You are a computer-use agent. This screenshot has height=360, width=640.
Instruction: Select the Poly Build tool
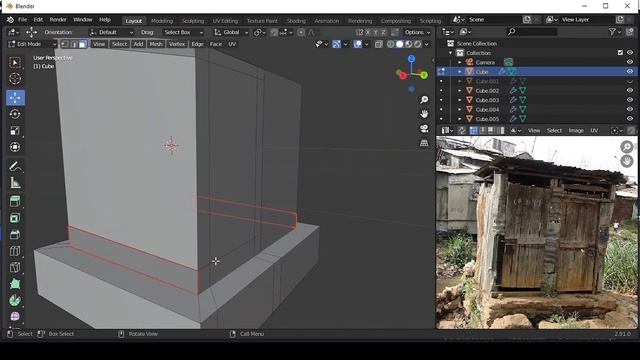(15, 284)
